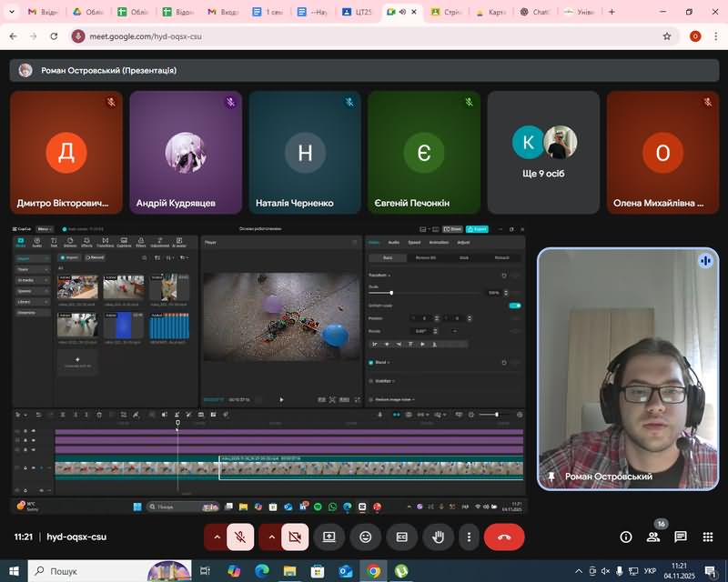
Task: Open chat with everyone panel
Action: (680, 537)
